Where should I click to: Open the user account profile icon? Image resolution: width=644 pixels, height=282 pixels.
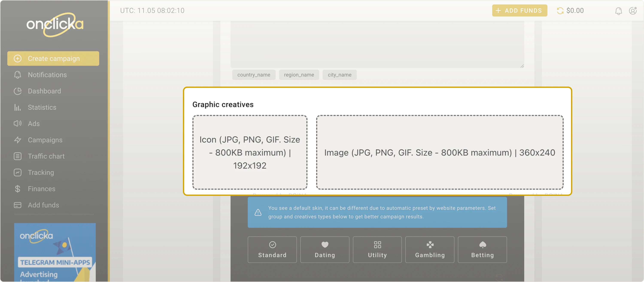tap(632, 11)
